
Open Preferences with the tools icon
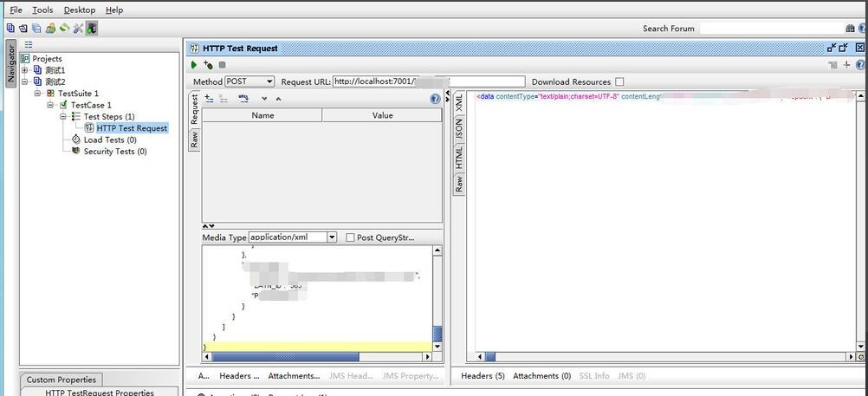(x=78, y=28)
